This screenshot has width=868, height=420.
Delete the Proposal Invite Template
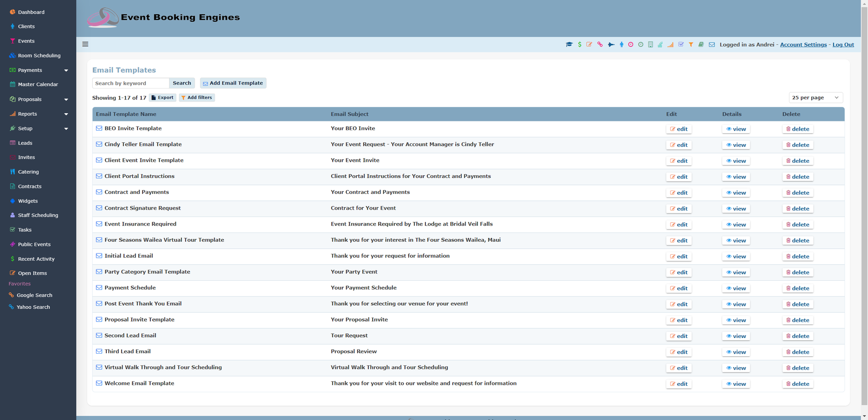click(x=798, y=320)
